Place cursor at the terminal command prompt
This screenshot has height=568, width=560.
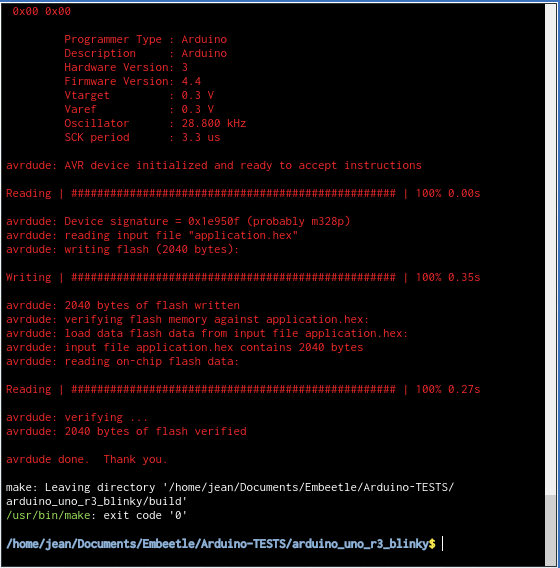[443, 544]
